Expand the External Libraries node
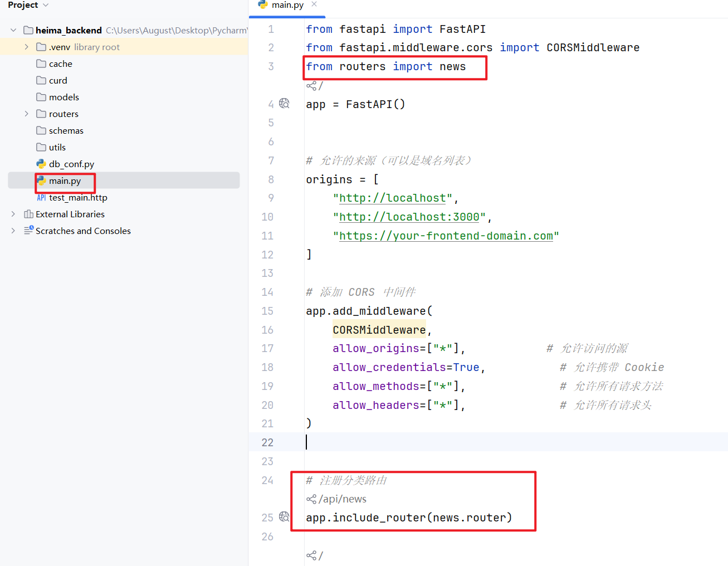The width and height of the screenshot is (728, 566). 13,214
